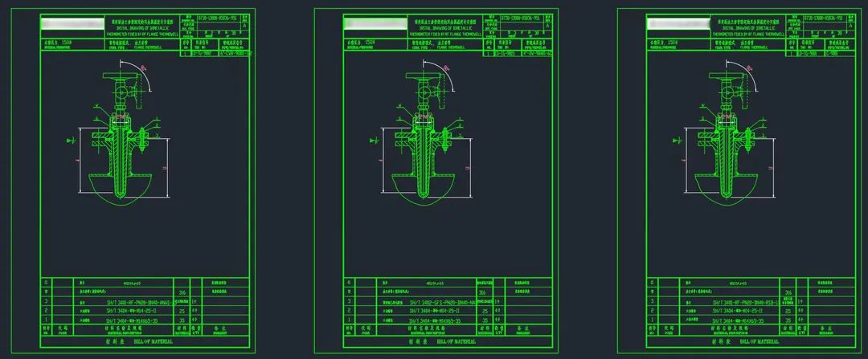Select drawing number "0730-13000-05036-951" in right sheet

(x=823, y=18)
